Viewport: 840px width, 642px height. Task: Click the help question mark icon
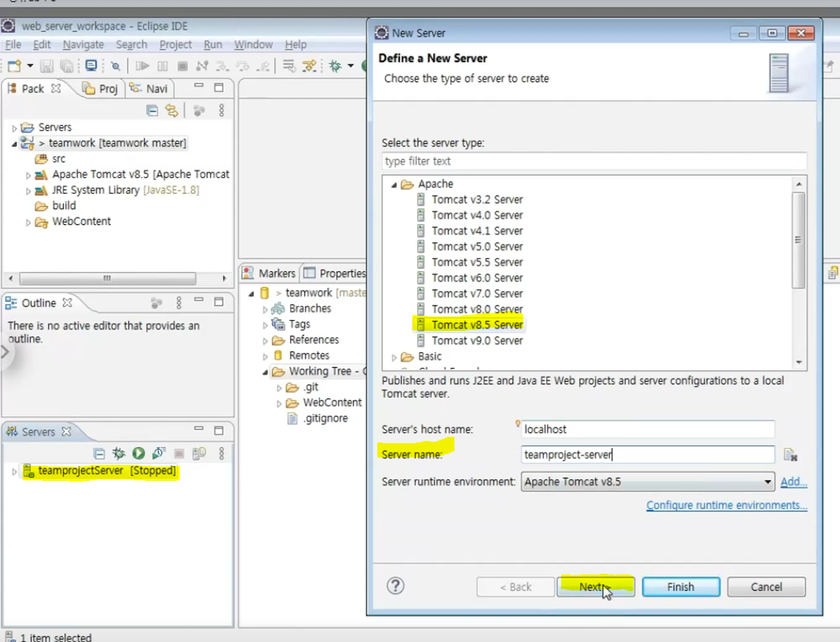395,586
